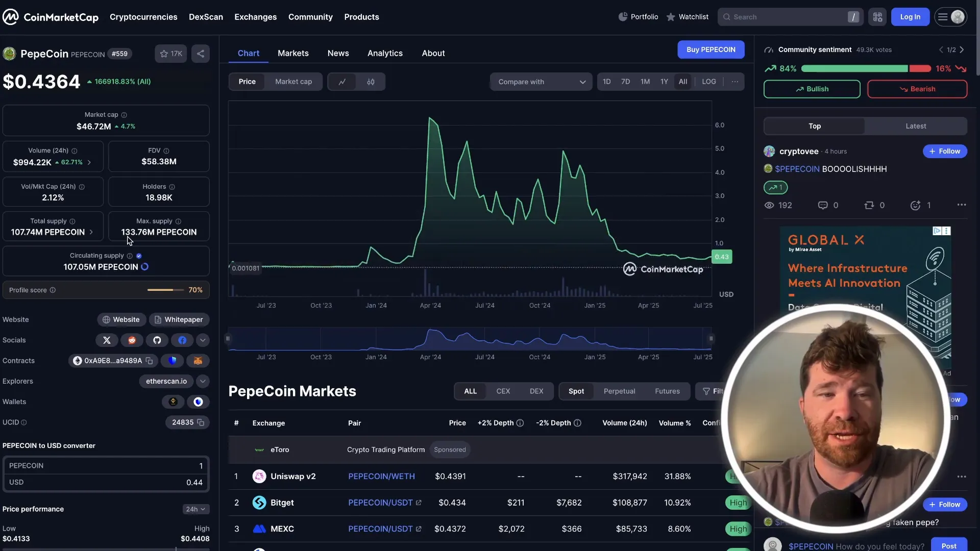Switch markets to Perpetual
The height and width of the screenshot is (551, 980).
pyautogui.click(x=619, y=391)
